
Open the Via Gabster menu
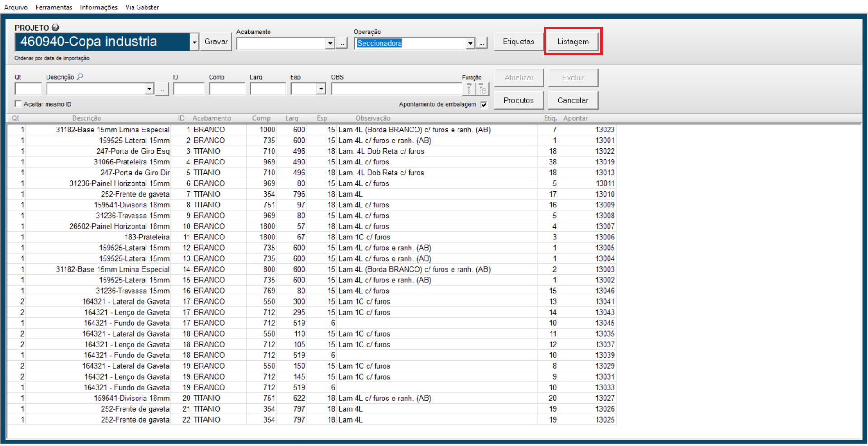tap(142, 7)
